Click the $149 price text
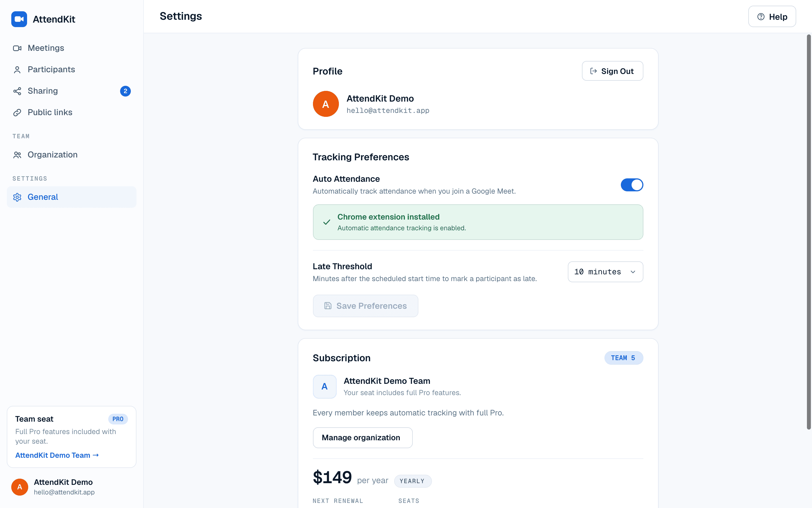 332,478
